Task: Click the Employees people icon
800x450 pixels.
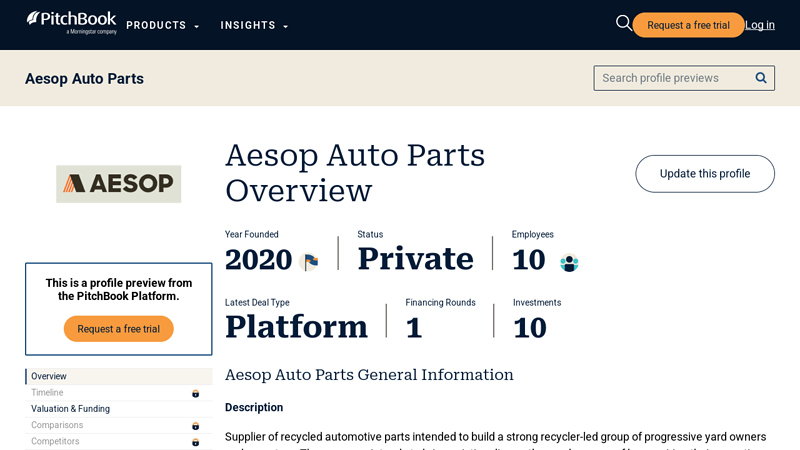Action: [569, 263]
